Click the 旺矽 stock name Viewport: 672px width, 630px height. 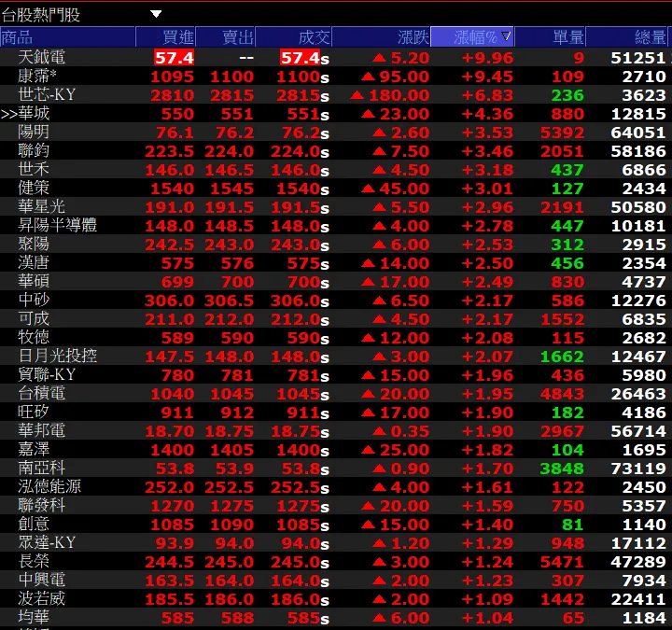(x=34, y=413)
